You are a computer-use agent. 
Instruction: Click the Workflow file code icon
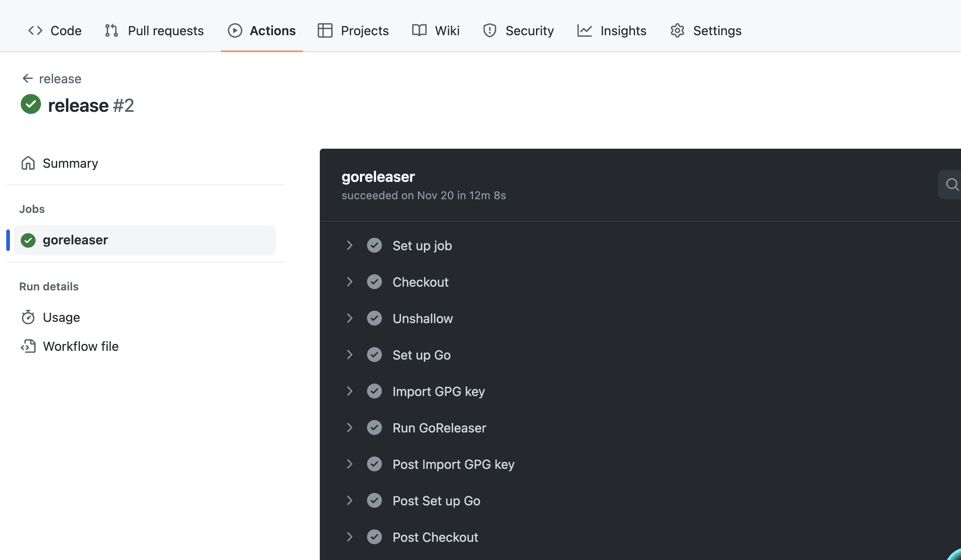click(x=28, y=346)
